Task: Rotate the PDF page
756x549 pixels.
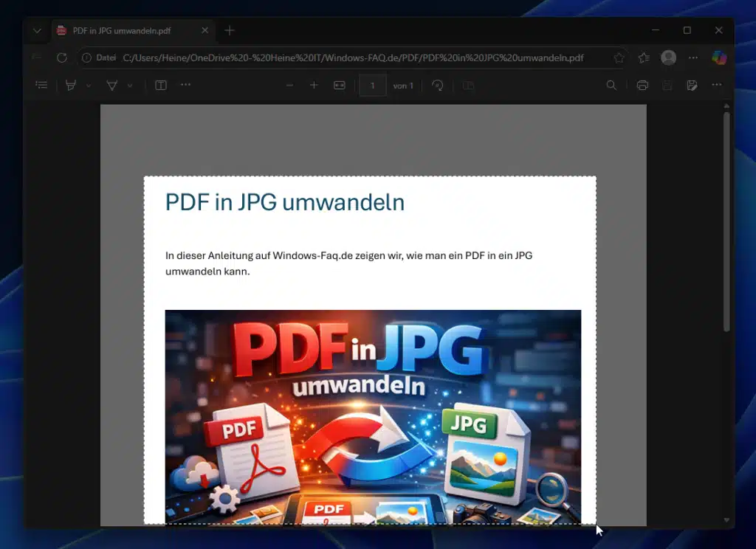Action: (x=437, y=85)
